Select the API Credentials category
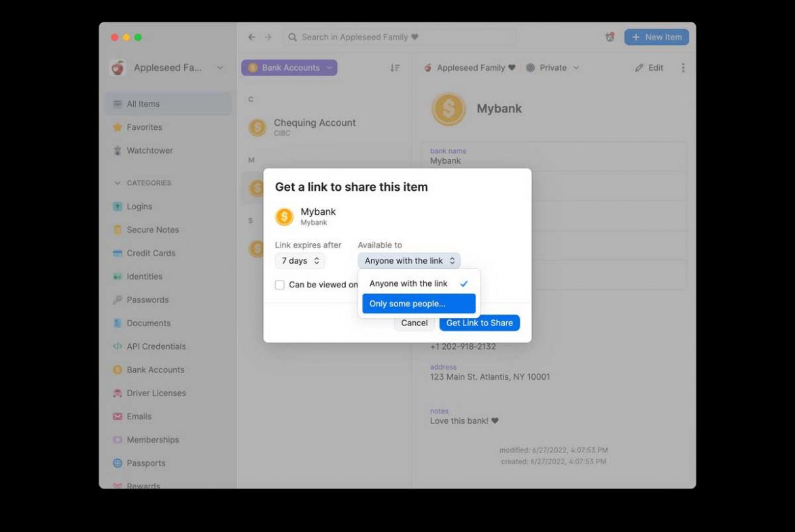The height and width of the screenshot is (532, 795). point(156,346)
